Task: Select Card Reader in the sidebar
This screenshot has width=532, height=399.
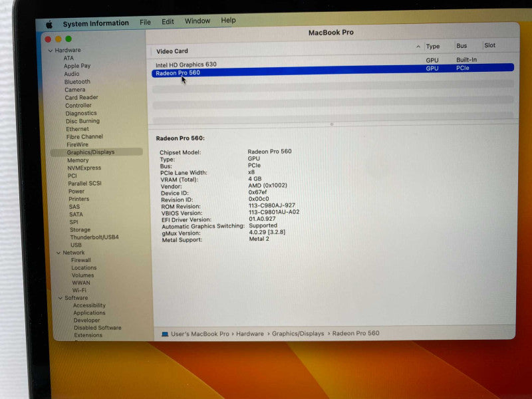Action: click(81, 97)
